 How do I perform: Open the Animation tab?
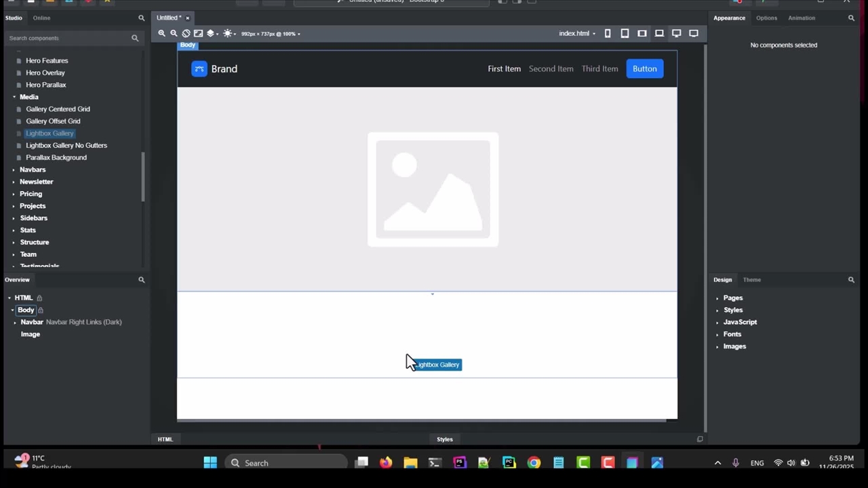pyautogui.click(x=801, y=18)
